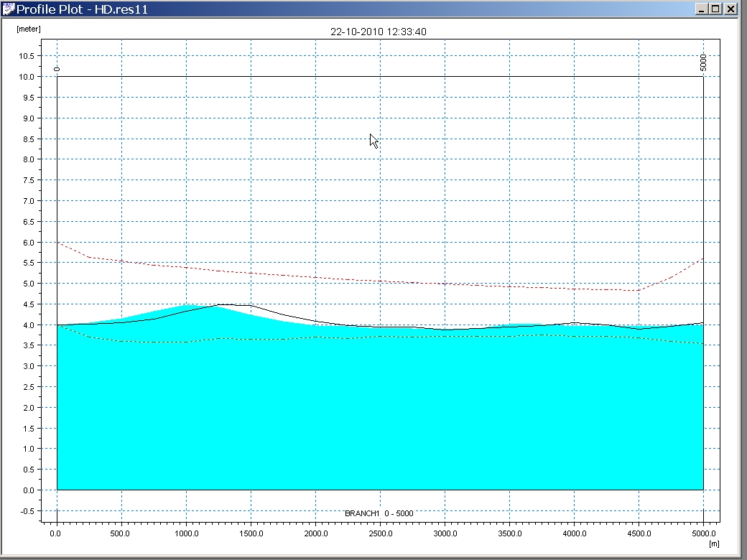Click the 4500.0 tick label on the horizontal axis
The height and width of the screenshot is (560, 747).
coord(639,534)
